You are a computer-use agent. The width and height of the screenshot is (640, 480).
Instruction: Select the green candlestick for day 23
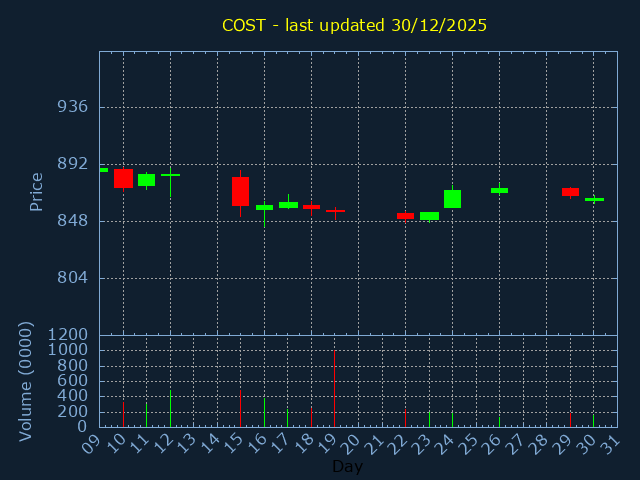(x=429, y=216)
